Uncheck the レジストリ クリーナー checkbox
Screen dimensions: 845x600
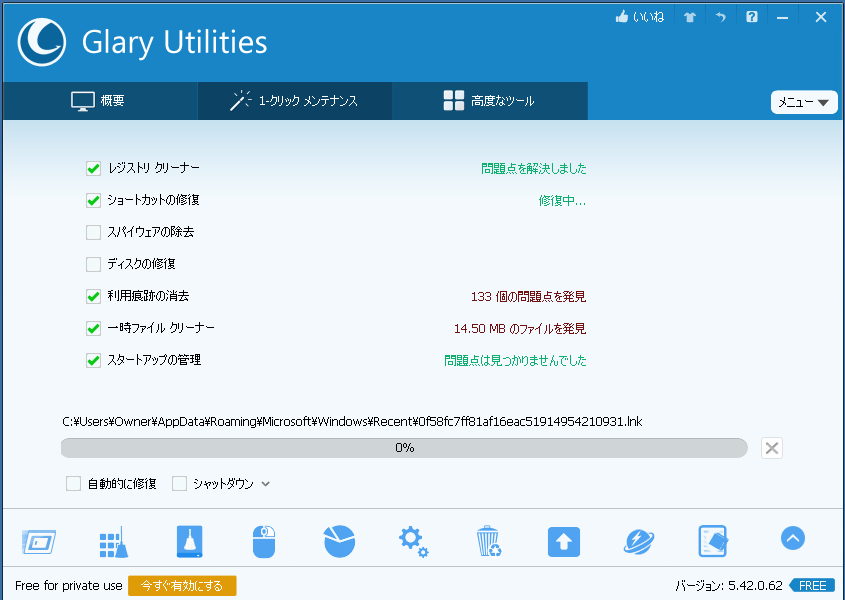(x=93, y=168)
